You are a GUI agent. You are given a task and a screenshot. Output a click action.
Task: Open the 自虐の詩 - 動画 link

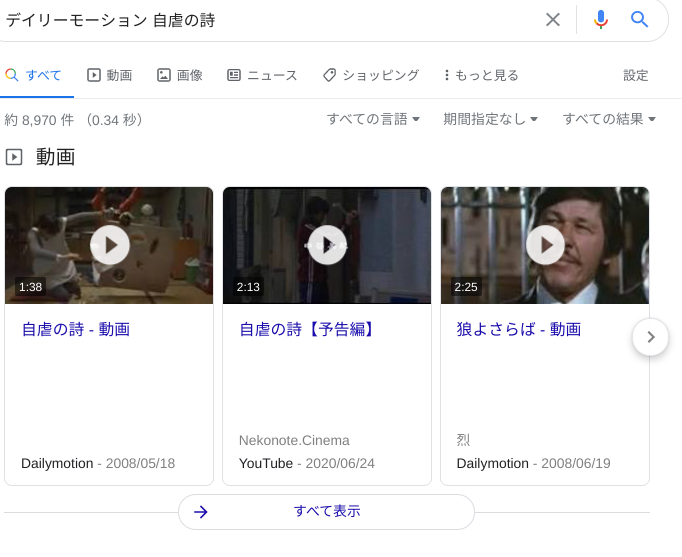(76, 329)
